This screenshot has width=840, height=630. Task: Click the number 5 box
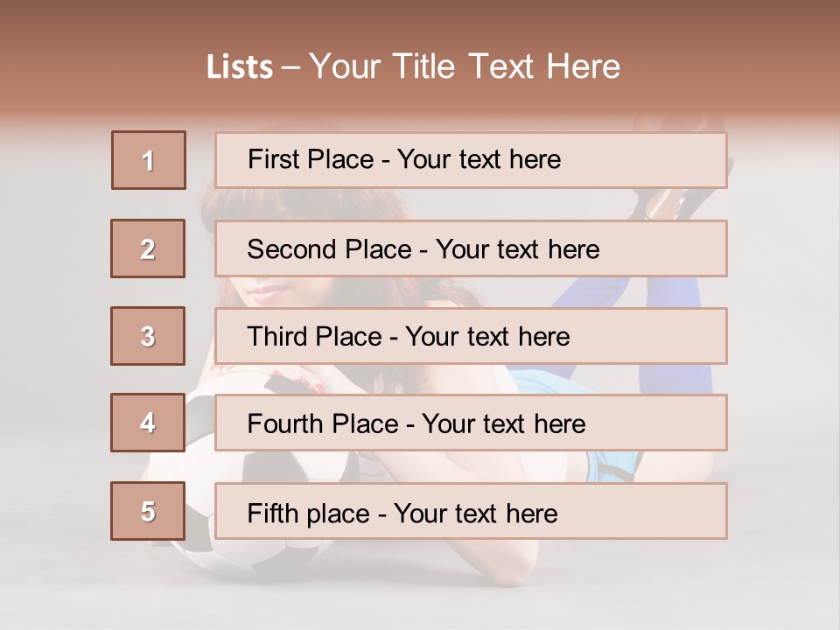pos(148,511)
